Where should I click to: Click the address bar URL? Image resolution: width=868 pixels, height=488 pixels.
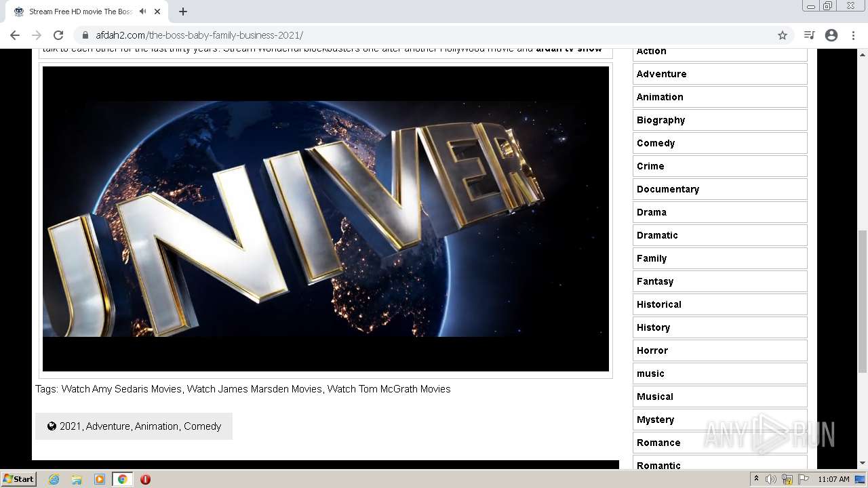[199, 35]
